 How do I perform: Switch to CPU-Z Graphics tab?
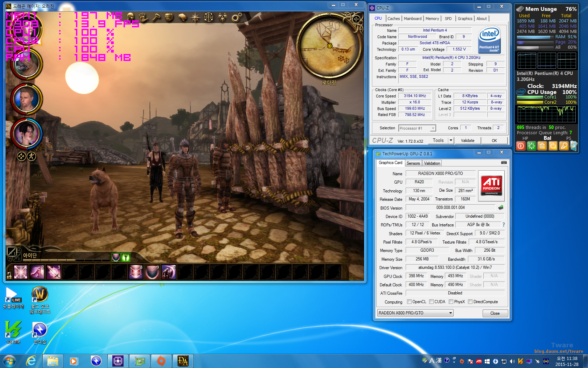[465, 19]
